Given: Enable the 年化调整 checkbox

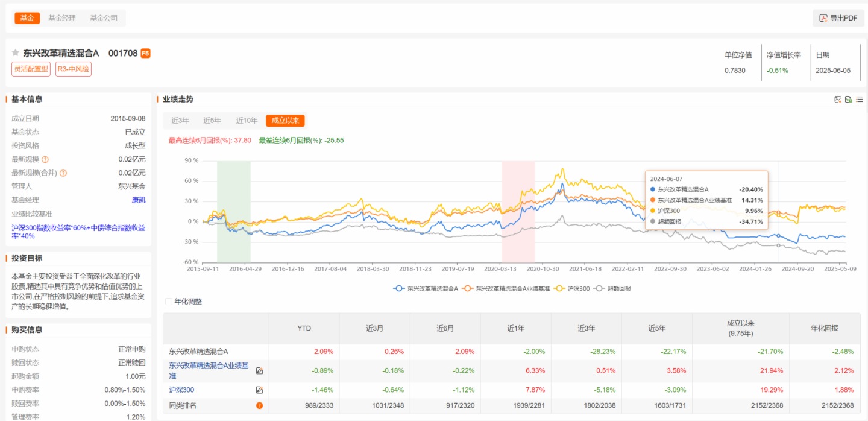Looking at the screenshot, I should 169,302.
